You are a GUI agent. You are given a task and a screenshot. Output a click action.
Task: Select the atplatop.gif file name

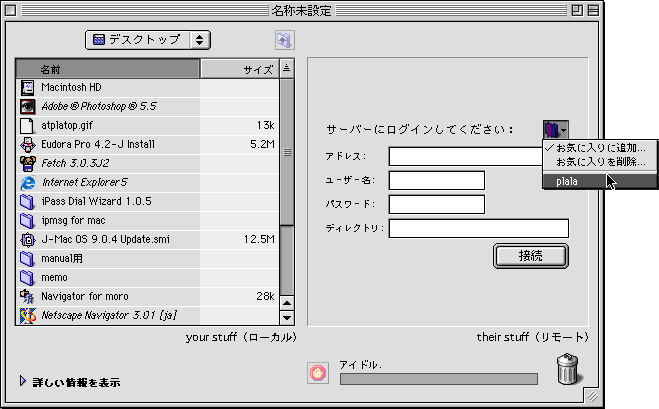coord(66,125)
